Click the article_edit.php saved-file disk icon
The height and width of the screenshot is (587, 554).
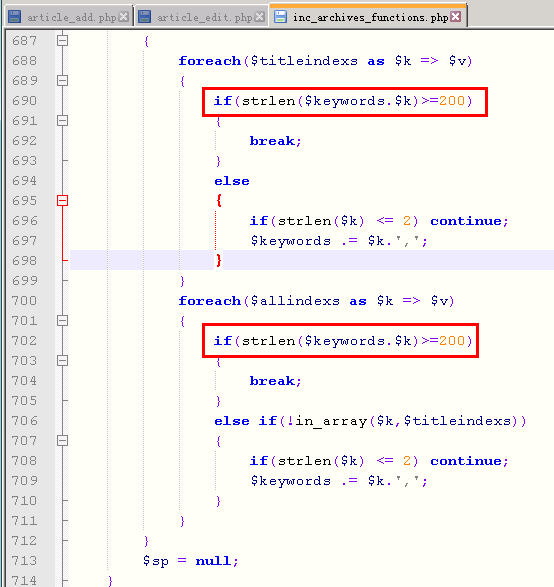144,17
